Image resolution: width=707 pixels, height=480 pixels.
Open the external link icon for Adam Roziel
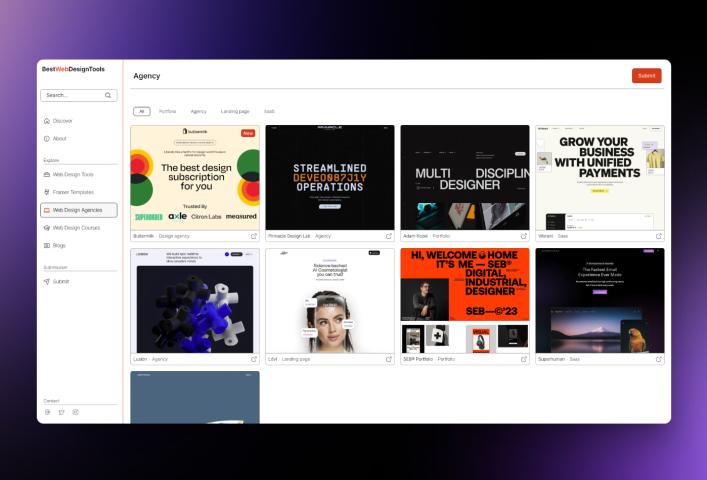pos(523,236)
